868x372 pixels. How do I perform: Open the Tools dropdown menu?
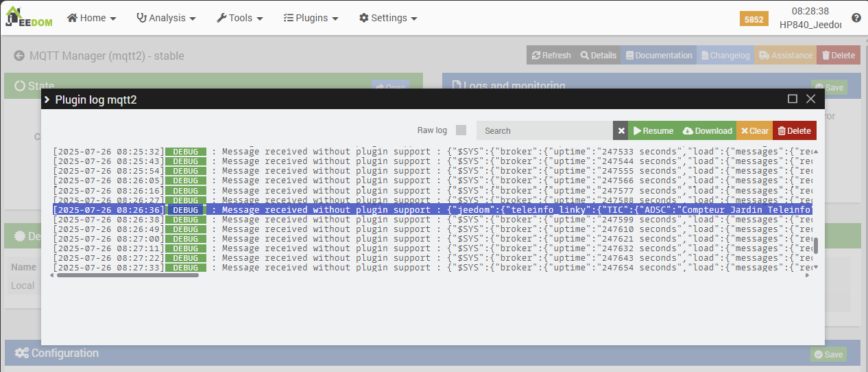pyautogui.click(x=240, y=18)
